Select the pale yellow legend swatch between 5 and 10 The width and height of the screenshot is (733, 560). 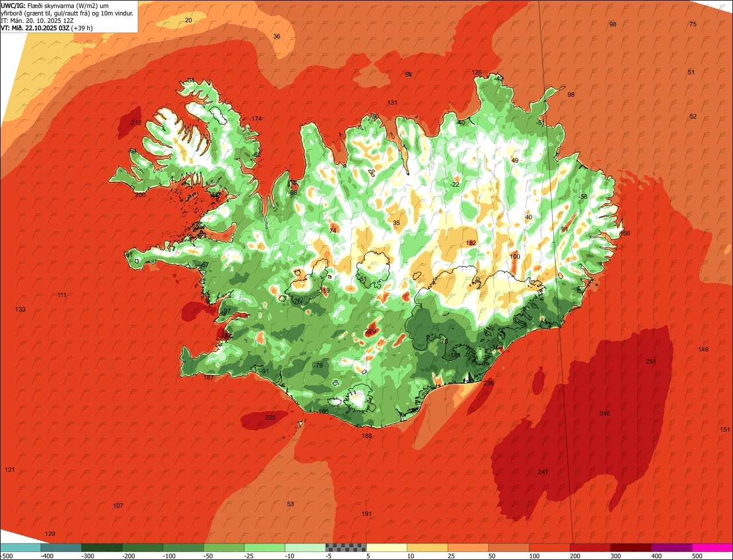point(386,547)
